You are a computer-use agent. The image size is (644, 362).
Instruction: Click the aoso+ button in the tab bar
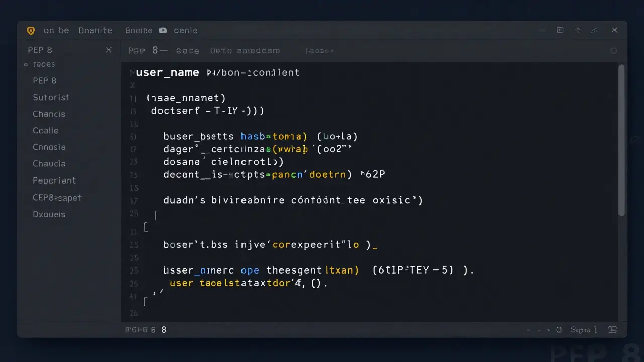coord(320,51)
